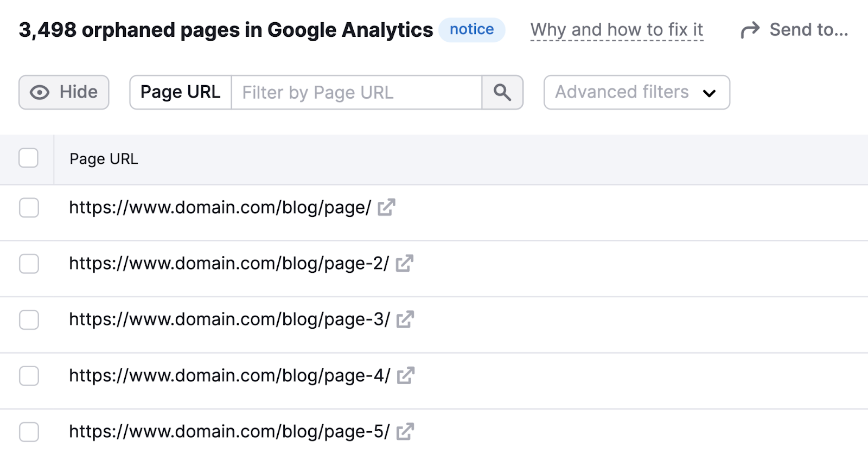Expand the Advanced filters dropdown
The width and height of the screenshot is (868, 460).
(x=636, y=92)
